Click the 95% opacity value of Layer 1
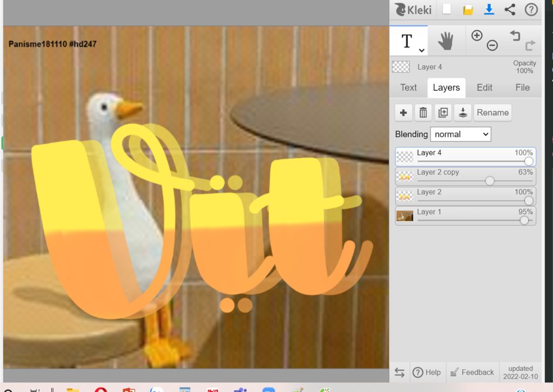 coord(525,212)
